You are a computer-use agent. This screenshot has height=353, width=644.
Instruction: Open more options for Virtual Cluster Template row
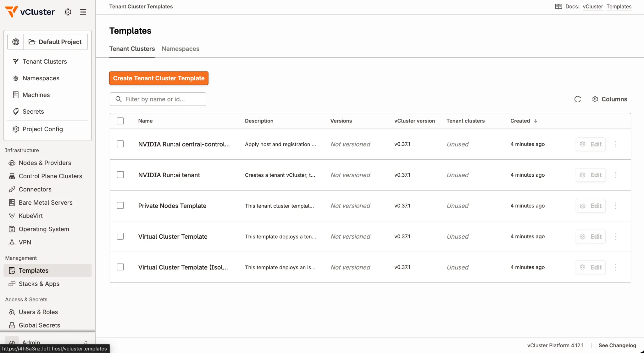tap(616, 236)
